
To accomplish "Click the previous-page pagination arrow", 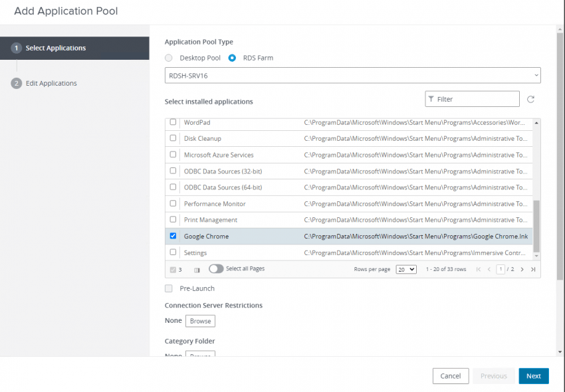I will point(488,269).
